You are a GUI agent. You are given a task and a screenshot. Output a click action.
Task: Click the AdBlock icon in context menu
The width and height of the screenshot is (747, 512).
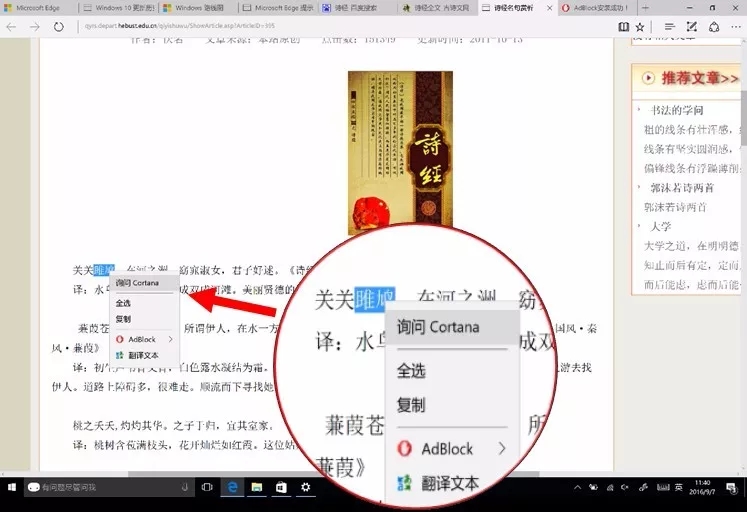click(120, 339)
